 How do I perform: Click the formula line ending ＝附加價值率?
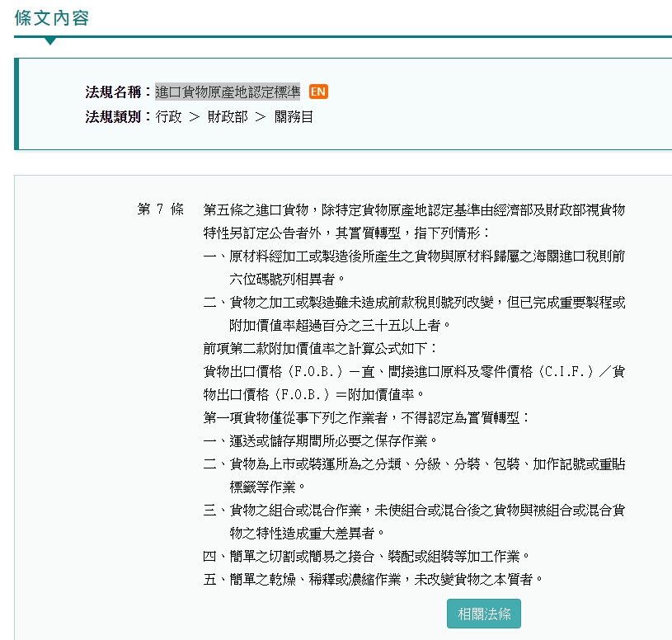pyautogui.click(x=313, y=394)
